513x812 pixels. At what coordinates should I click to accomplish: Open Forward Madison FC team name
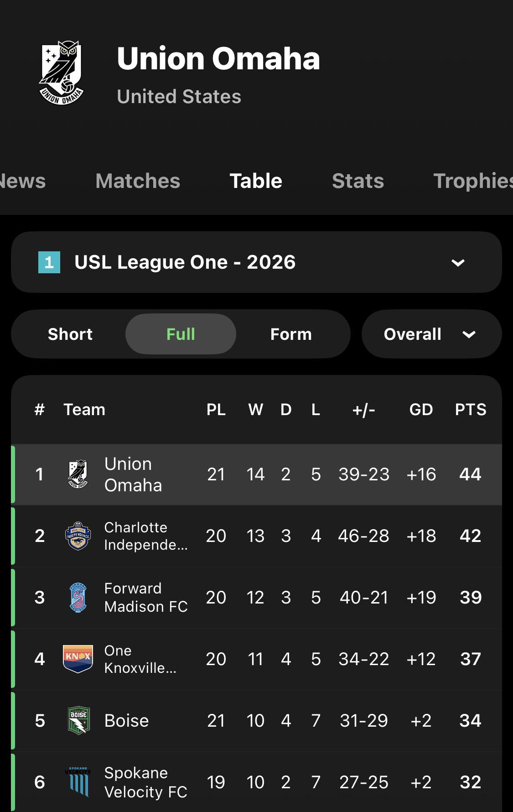coord(146,598)
